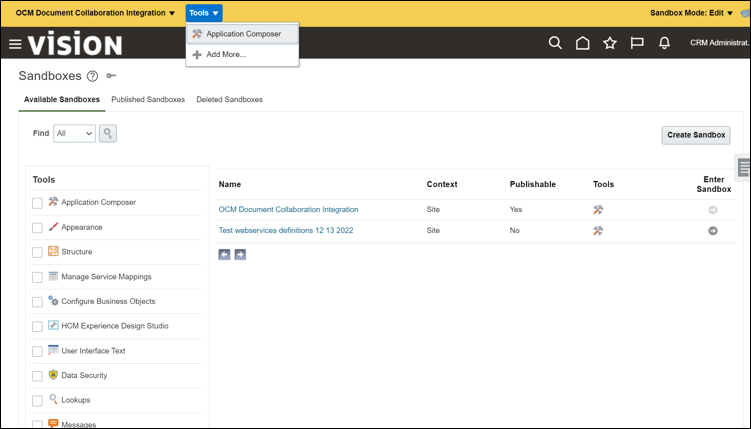
Task: Go to previous page arrow in table
Action: pos(224,254)
